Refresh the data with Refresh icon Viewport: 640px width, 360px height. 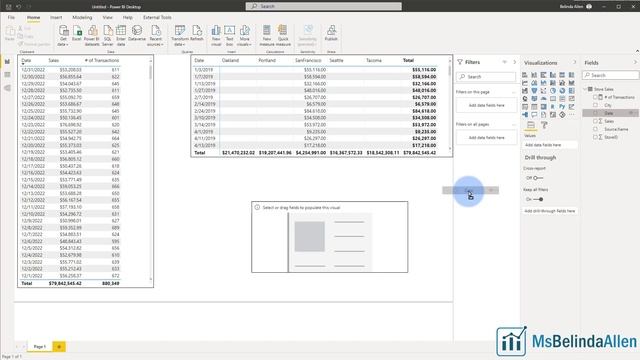pyautogui.click(x=197, y=31)
